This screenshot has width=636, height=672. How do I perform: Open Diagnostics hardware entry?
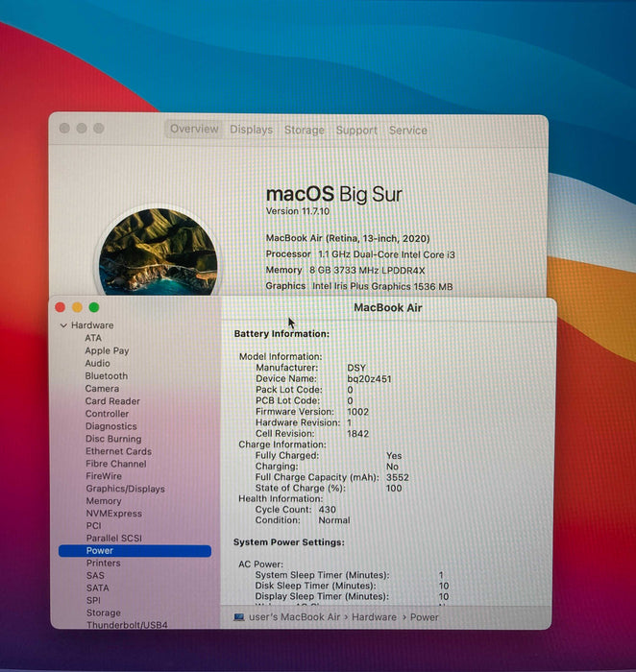pos(111,426)
